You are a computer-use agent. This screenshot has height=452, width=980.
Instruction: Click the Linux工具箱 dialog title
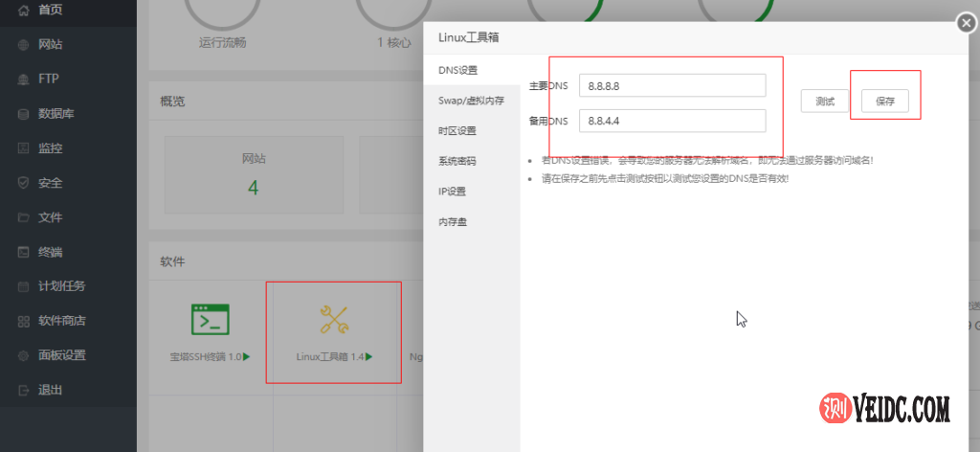point(469,37)
